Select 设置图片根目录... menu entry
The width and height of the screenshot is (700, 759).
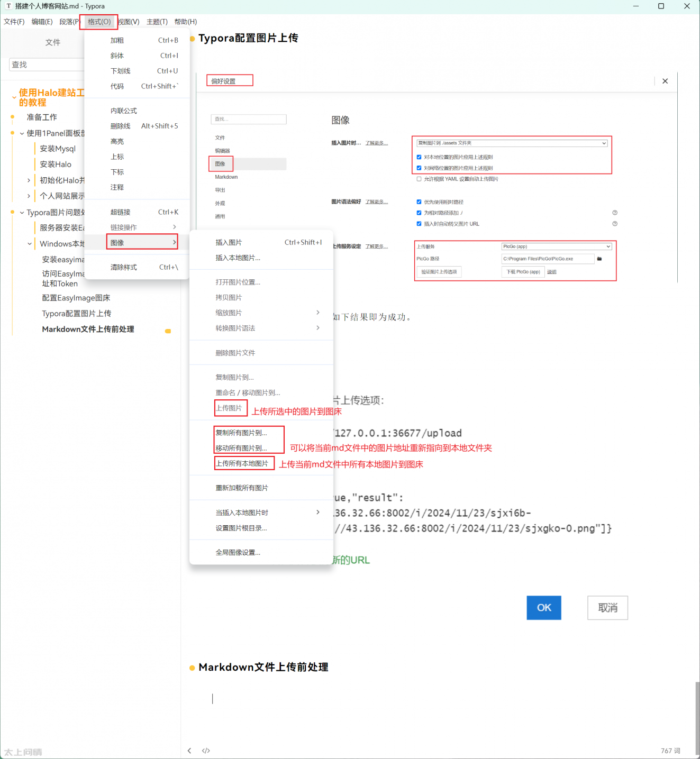261,528
